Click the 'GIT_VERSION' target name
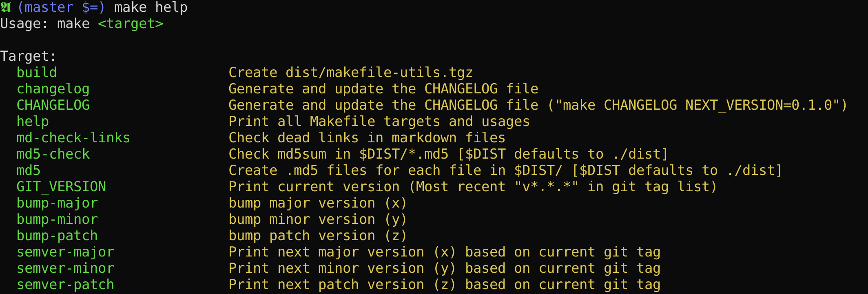Screen dimensions: 868x294 click(61, 187)
